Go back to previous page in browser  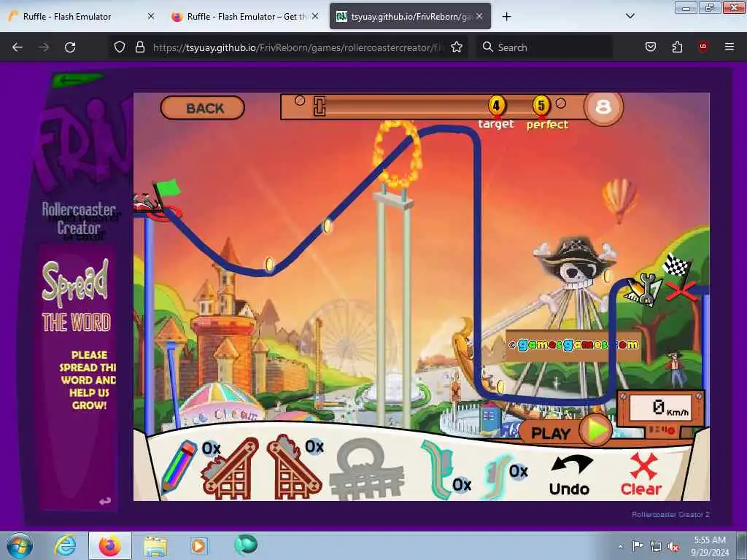tap(18, 47)
